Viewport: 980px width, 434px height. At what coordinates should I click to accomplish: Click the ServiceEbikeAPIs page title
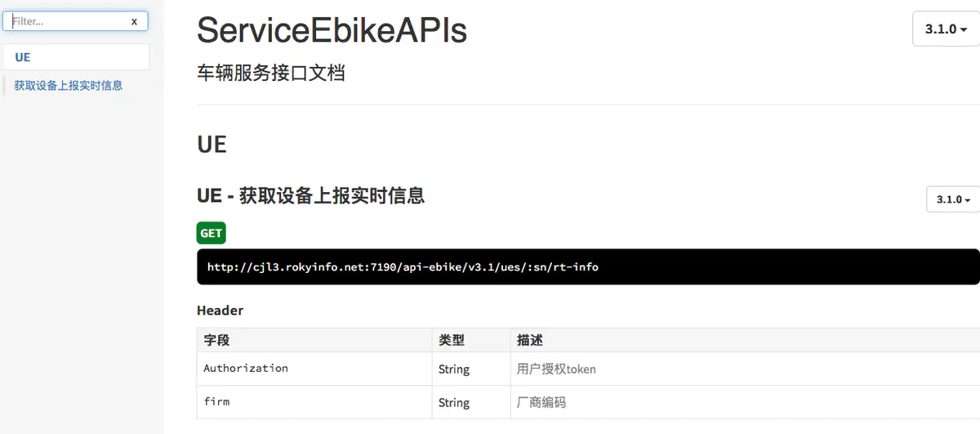tap(332, 30)
